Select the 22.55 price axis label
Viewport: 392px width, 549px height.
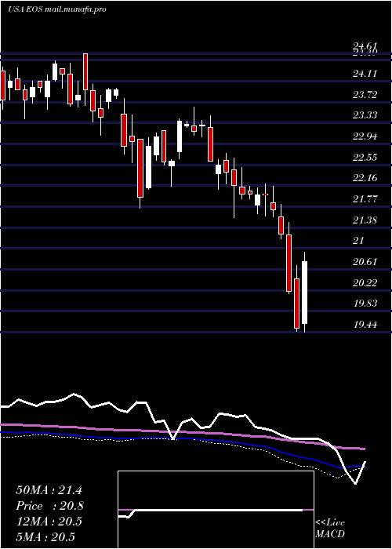pos(365,157)
